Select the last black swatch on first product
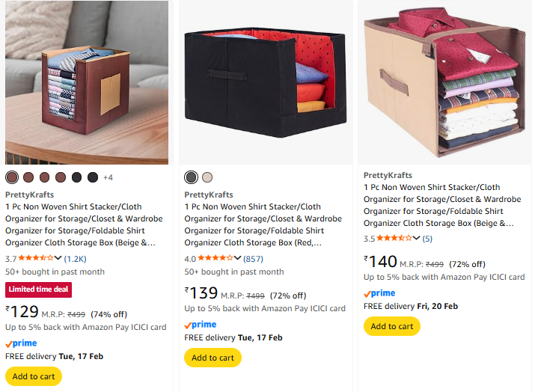This screenshot has width=535, height=392. [93, 177]
